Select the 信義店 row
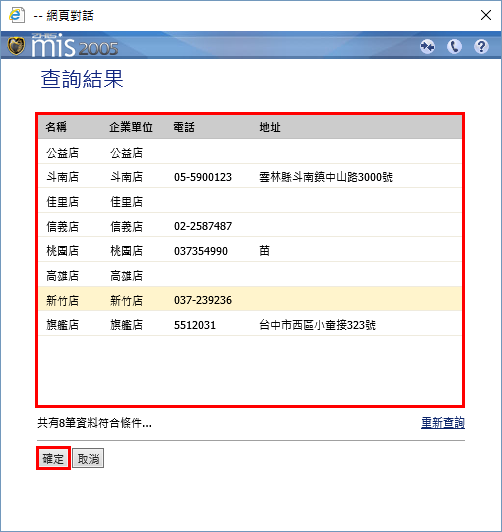The image size is (502, 532). (x=250, y=226)
